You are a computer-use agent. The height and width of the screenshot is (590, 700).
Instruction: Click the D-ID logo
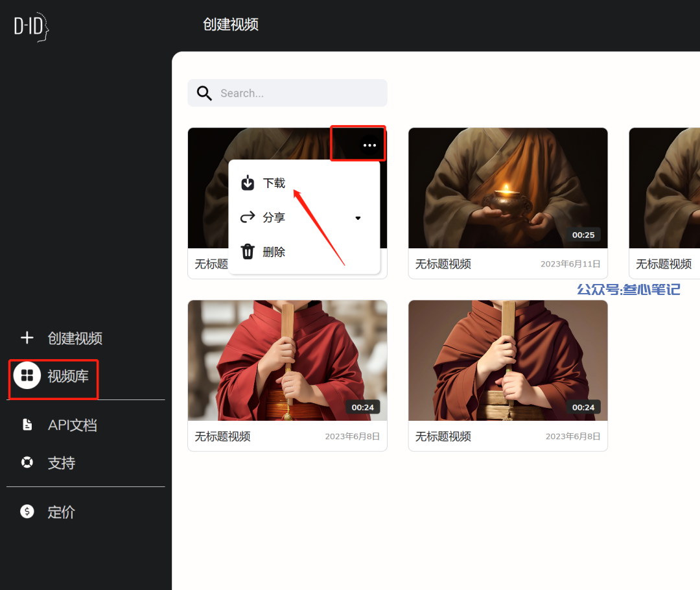click(31, 27)
